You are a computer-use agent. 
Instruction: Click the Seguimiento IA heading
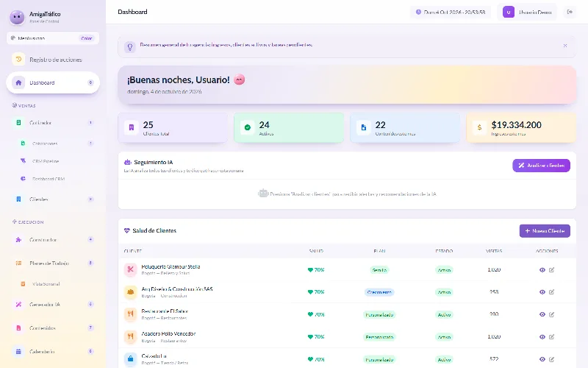(154, 163)
